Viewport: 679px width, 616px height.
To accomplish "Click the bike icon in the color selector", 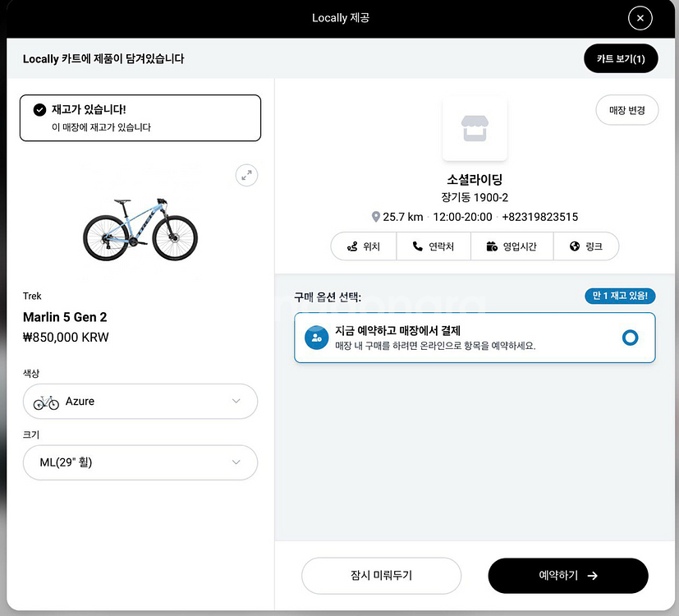I will (46, 402).
